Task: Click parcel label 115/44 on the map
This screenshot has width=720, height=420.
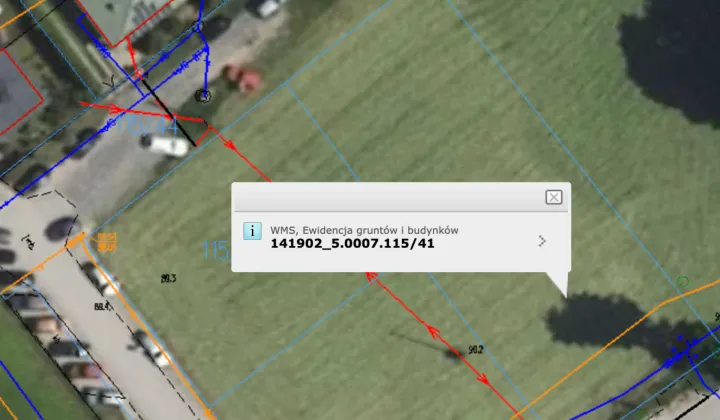Action: pyautogui.click(x=147, y=126)
